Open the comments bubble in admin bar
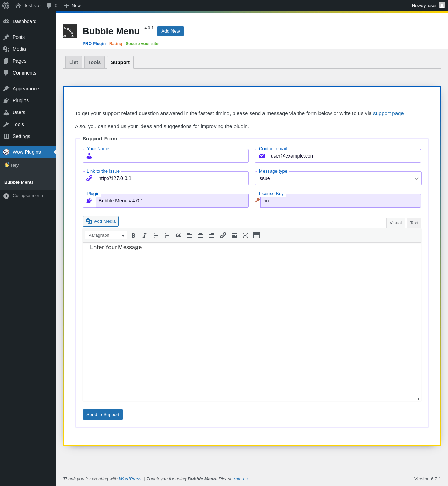 pyautogui.click(x=52, y=6)
